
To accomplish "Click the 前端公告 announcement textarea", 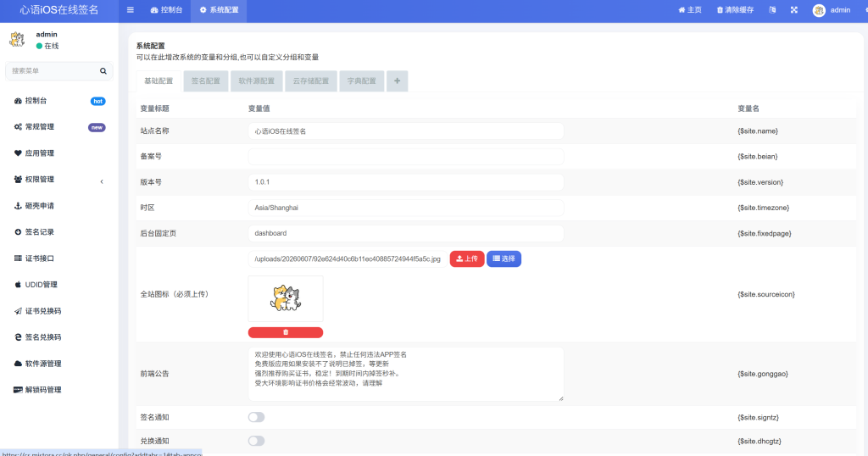I will click(406, 374).
